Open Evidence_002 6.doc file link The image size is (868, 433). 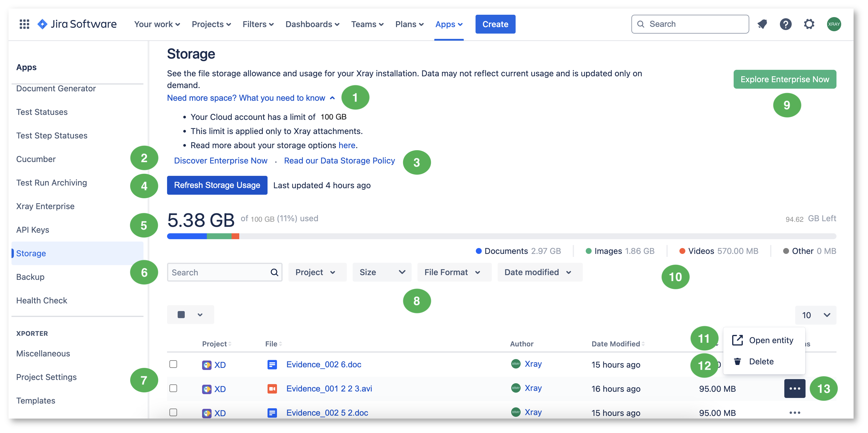(324, 364)
